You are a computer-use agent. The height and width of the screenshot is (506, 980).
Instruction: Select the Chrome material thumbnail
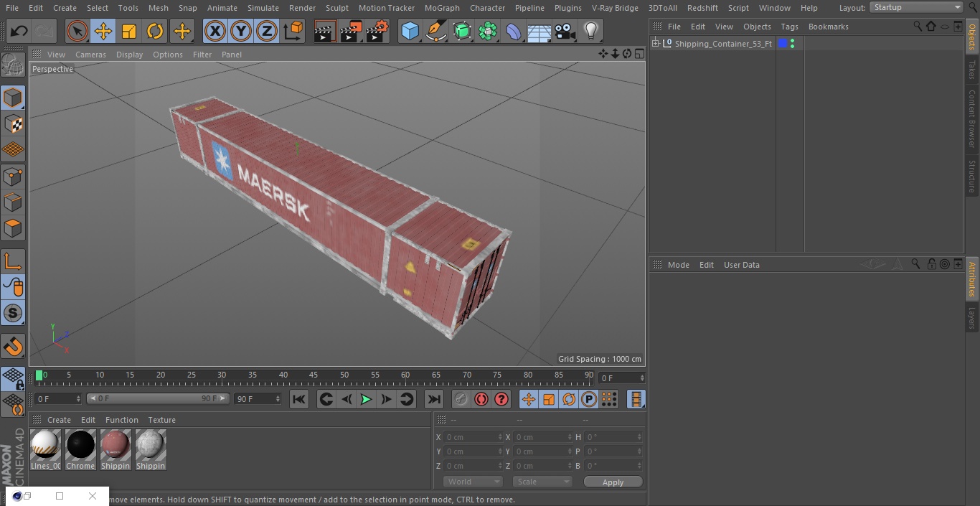(x=80, y=450)
